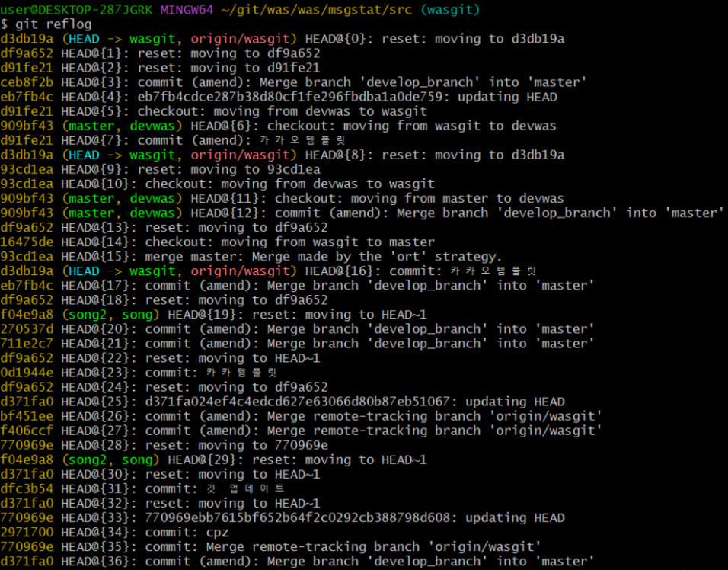Screen dimensions: 728x570
Task: Click the MINGW64 label in the prompt
Action: [x=187, y=9]
